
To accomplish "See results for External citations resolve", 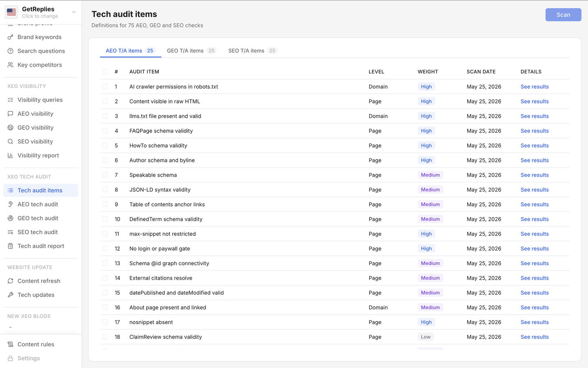I will pos(535,278).
